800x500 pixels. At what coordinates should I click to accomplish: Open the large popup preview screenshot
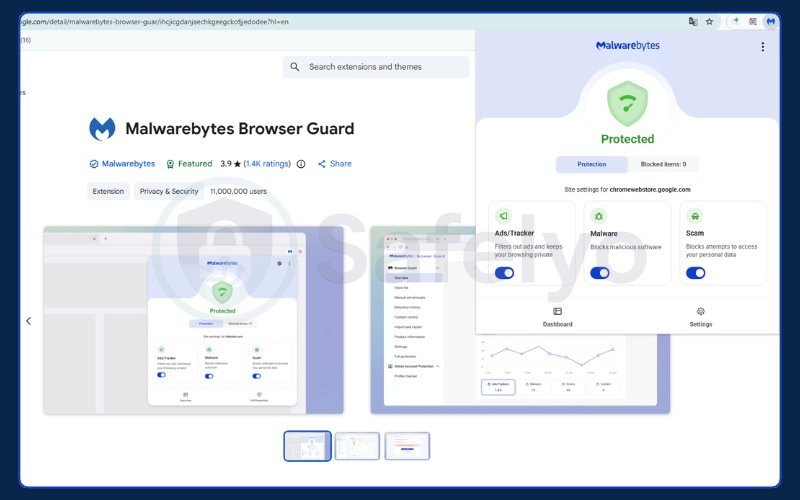(193, 320)
